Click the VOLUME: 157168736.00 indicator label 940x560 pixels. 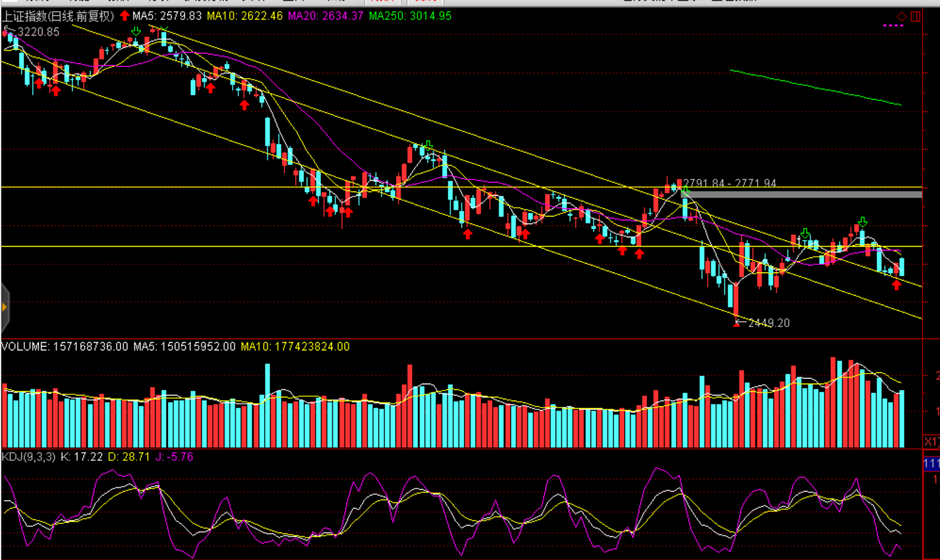click(x=64, y=347)
